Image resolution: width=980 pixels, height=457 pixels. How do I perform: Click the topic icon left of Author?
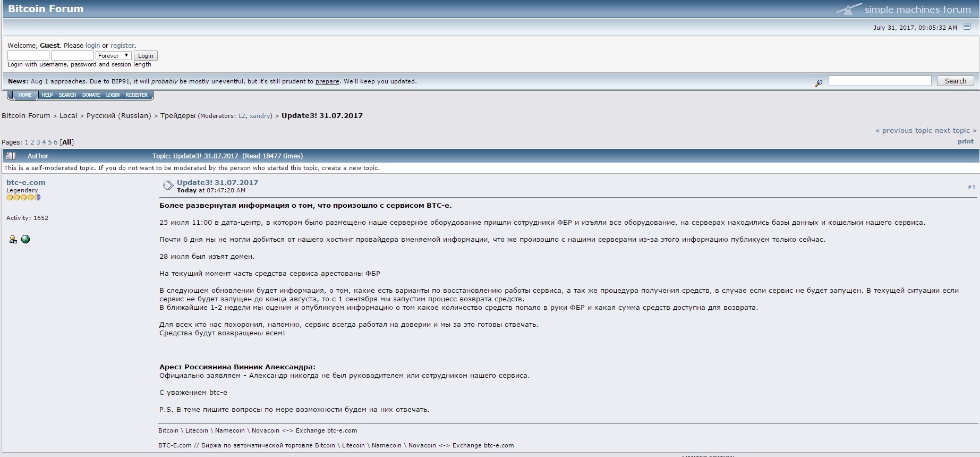pyautogui.click(x=11, y=156)
